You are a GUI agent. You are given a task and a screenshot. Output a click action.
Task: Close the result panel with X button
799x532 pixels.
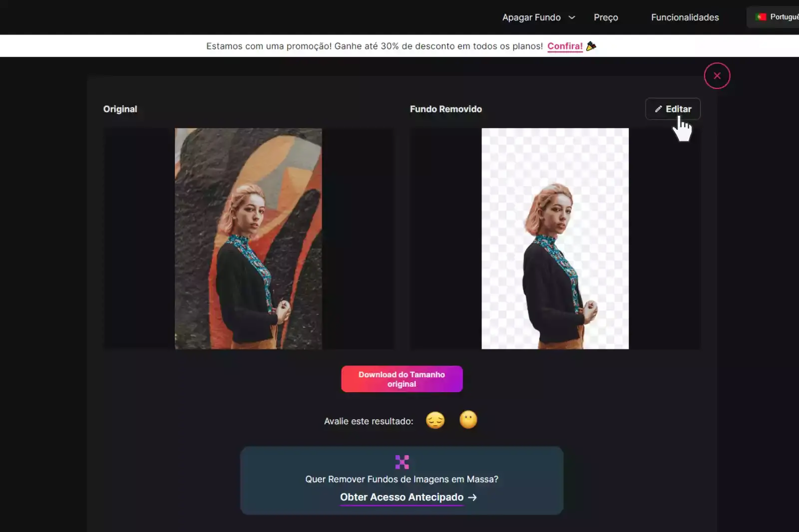tap(717, 76)
